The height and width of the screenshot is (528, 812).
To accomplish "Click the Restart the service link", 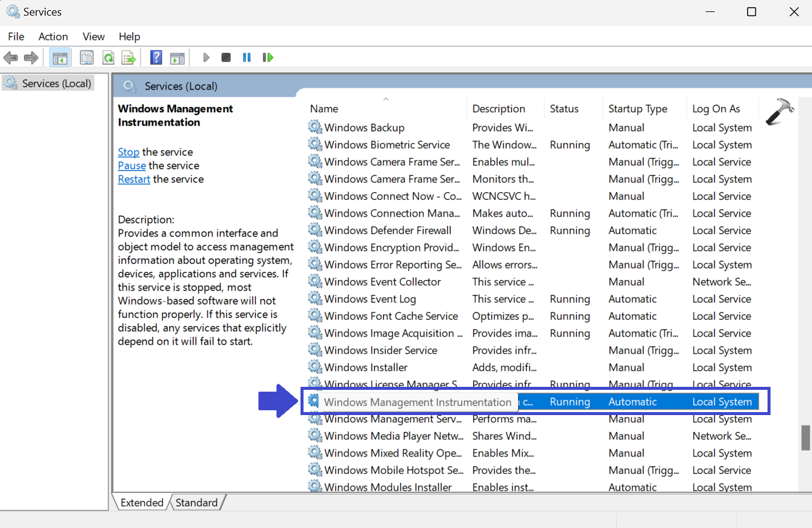I will point(134,179).
